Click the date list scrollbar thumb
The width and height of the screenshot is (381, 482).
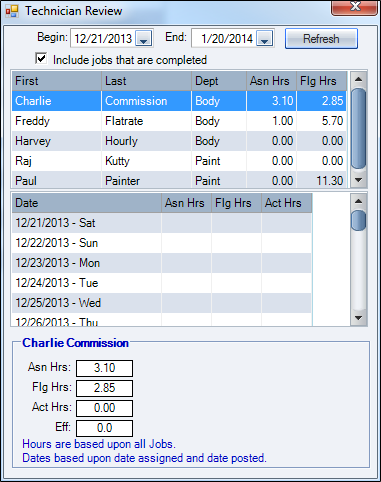tap(359, 220)
